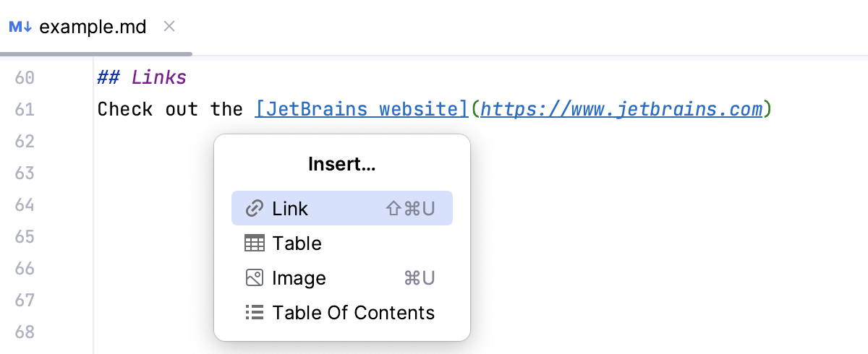
Task: Open the https://www.jetbrains.com URL
Action: coord(621,109)
